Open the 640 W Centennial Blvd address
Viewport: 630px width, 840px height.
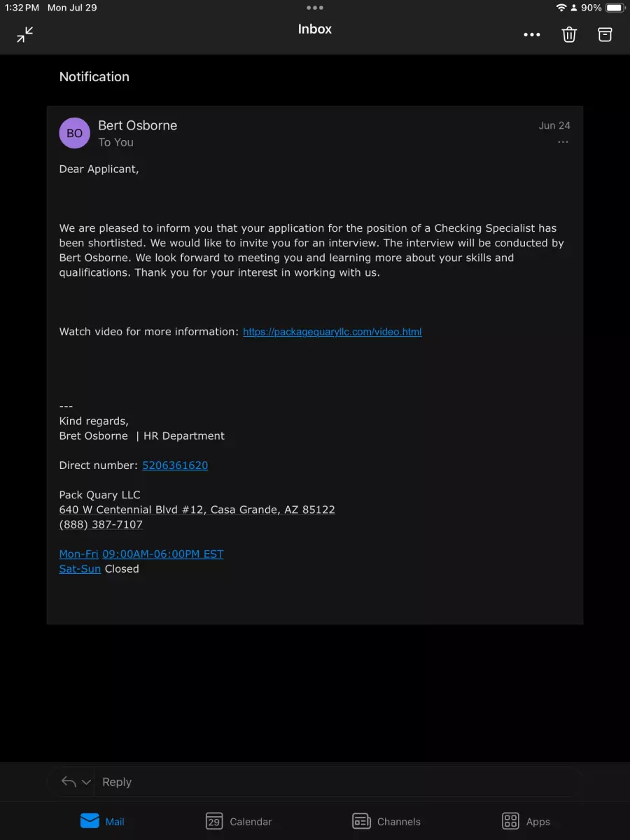coord(197,510)
